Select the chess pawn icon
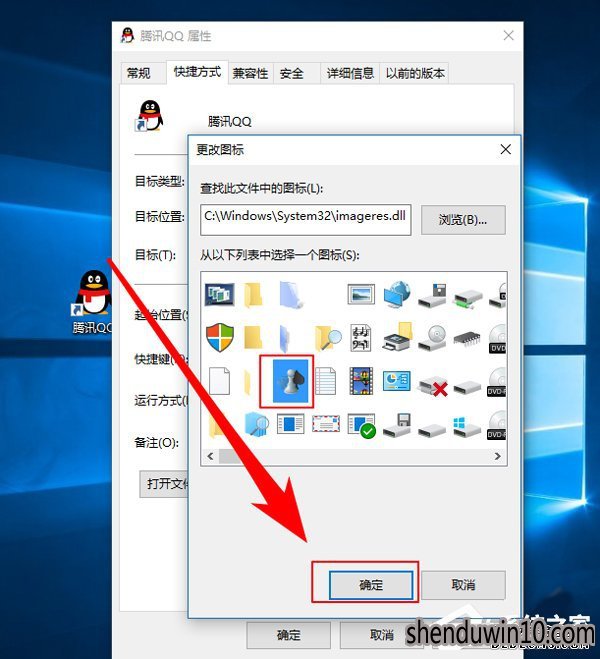Viewport: 600px width, 659px height. [x=290, y=381]
